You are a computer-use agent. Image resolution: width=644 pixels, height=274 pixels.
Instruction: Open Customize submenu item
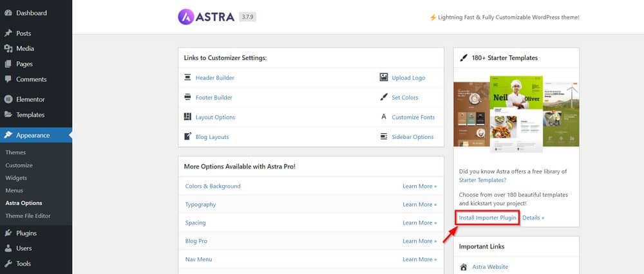[x=19, y=165]
